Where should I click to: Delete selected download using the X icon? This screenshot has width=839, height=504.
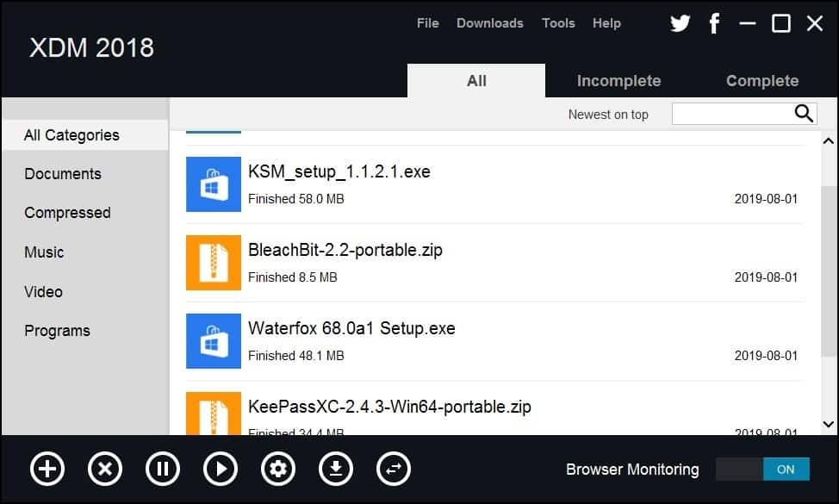pyautogui.click(x=105, y=469)
